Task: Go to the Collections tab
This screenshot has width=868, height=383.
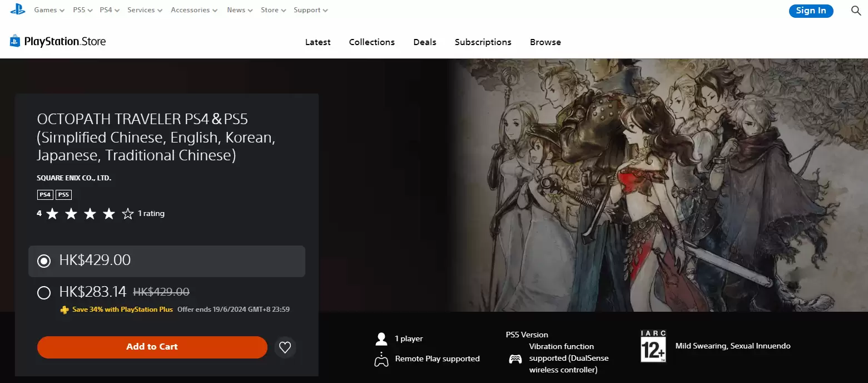Action: 371,42
